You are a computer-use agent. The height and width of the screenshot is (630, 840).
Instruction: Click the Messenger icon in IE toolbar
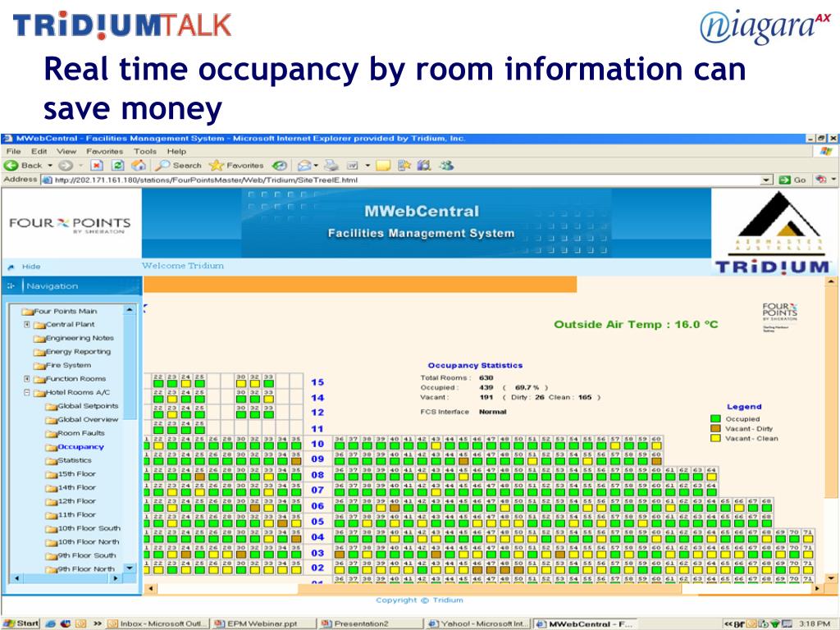(447, 166)
